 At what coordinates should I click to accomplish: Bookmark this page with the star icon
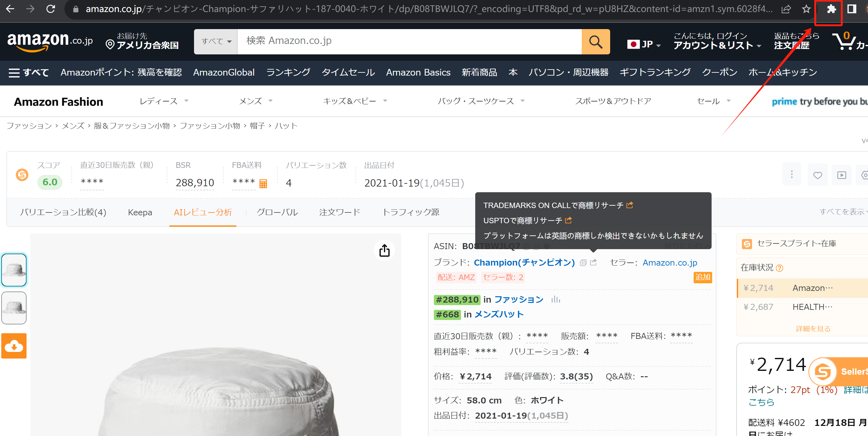click(806, 9)
